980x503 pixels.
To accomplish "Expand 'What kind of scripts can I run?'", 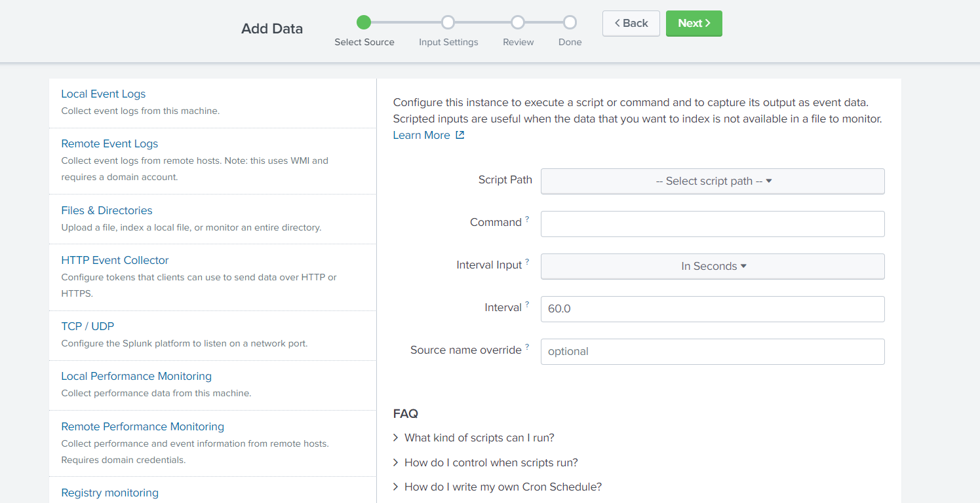I will (x=479, y=438).
